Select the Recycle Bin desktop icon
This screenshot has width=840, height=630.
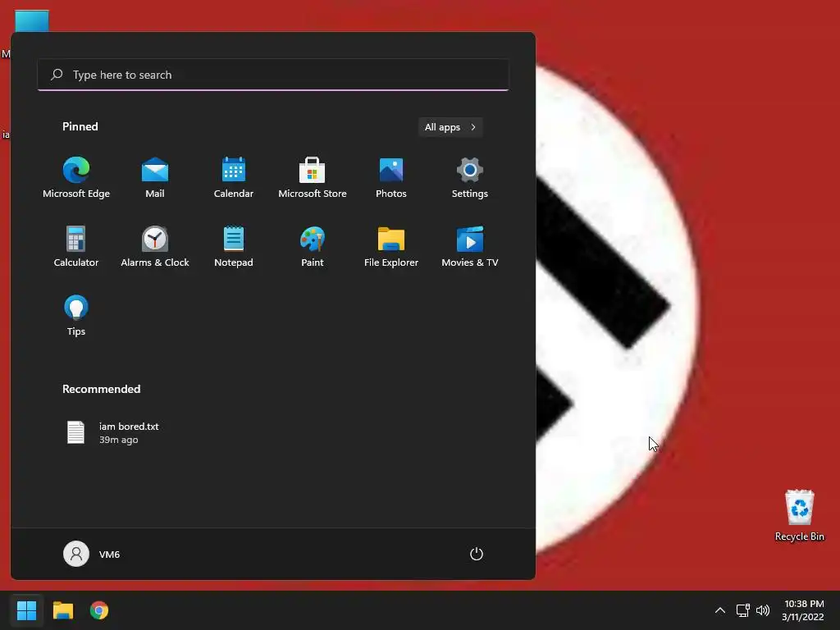click(x=799, y=515)
